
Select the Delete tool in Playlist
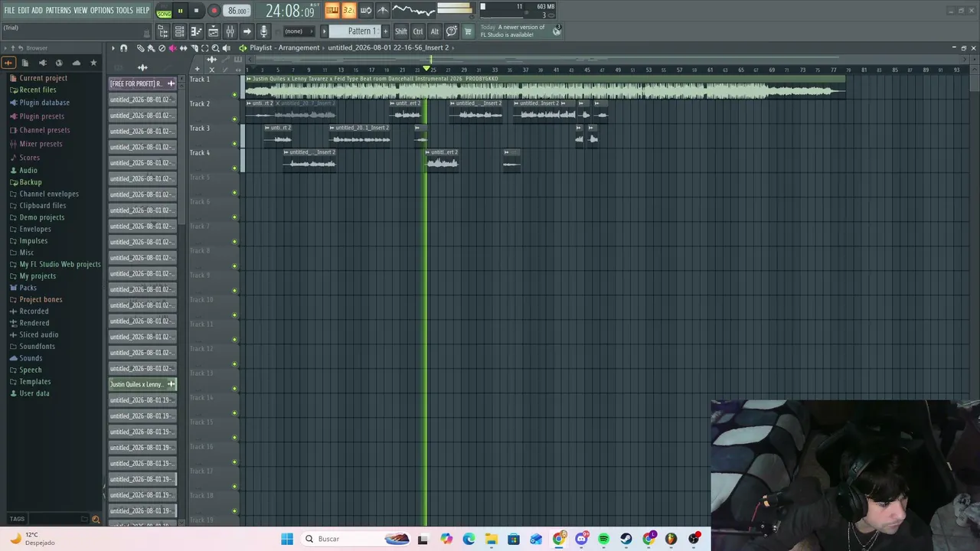click(162, 48)
